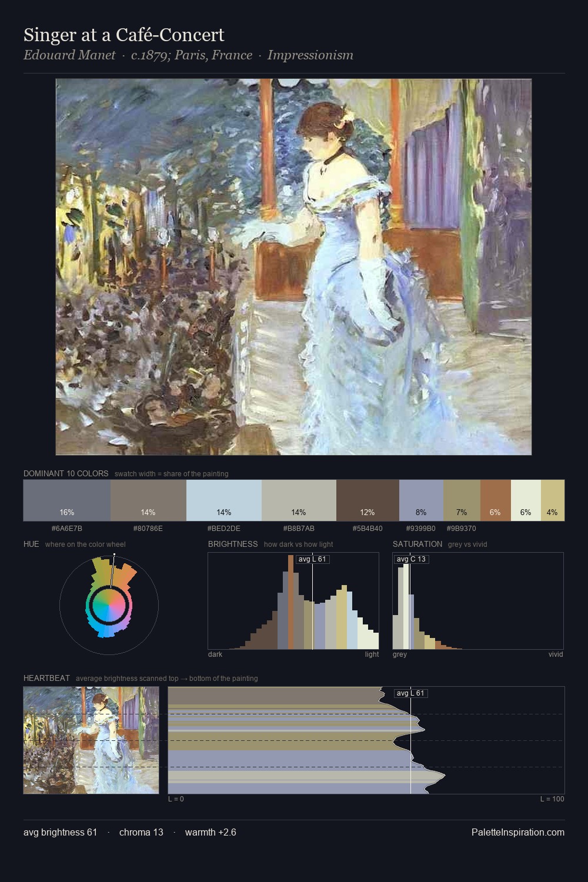Click 'how dark vs how light' caption
The height and width of the screenshot is (882, 588).
299,544
